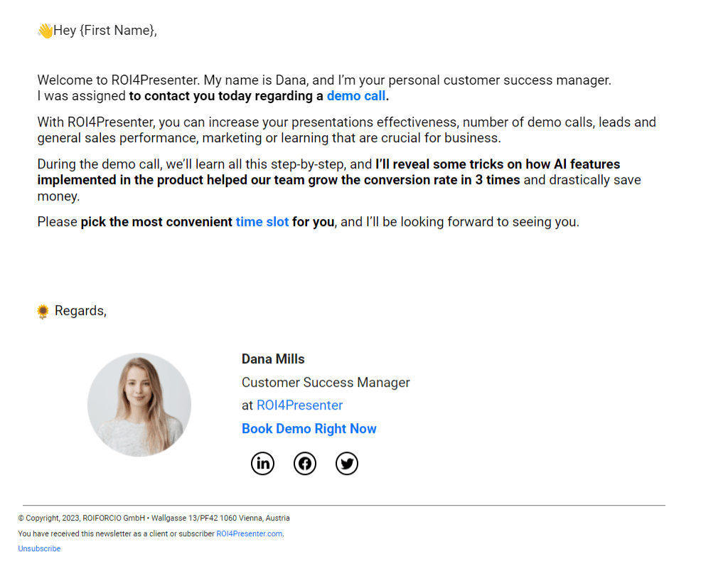Click the Unsubscribe link
Image resolution: width=728 pixels, height=569 pixels.
pos(39,548)
